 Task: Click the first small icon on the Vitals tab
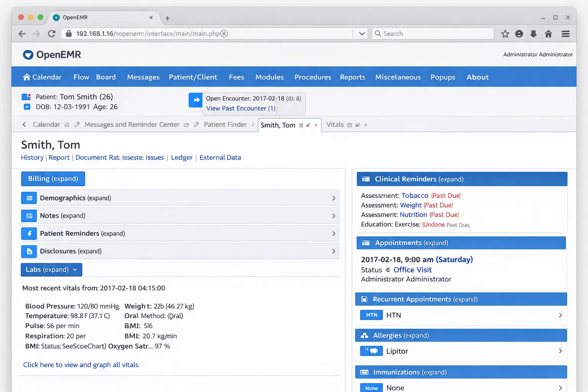tap(350, 125)
